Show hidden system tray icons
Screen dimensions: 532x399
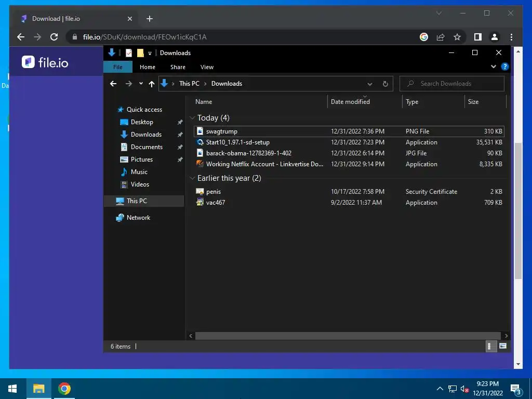[x=440, y=389]
